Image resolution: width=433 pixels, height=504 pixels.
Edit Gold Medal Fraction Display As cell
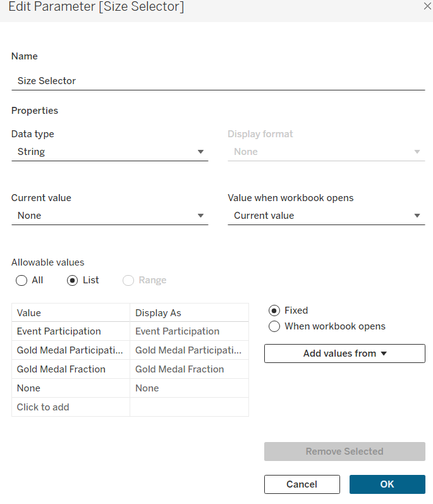189,369
